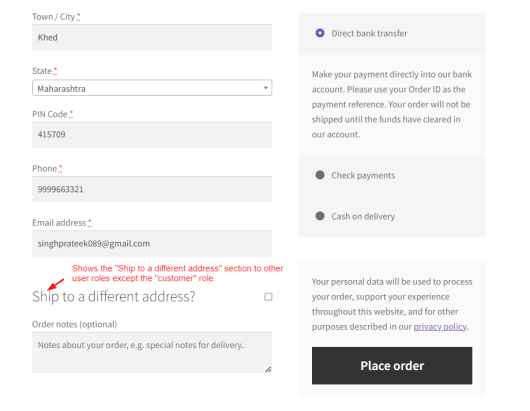Viewport: 530px width, 411px height.
Task: Select Cash on delivery payment
Action: (320, 216)
